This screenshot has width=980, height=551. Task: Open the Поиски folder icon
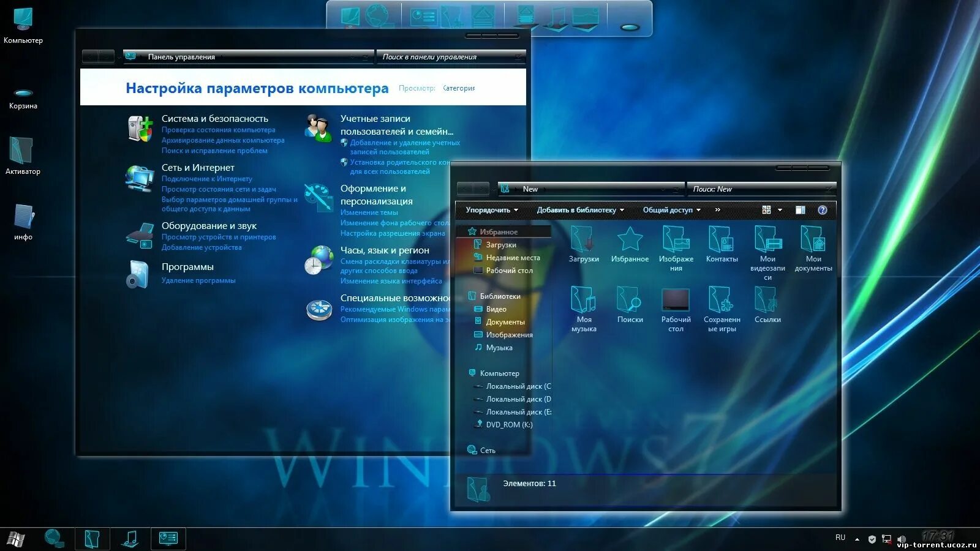629,300
